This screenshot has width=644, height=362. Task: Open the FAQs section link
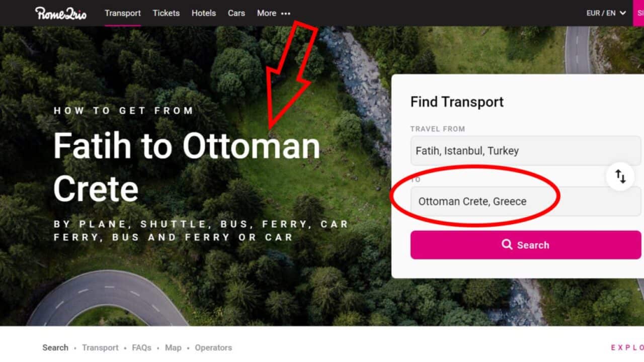(x=141, y=347)
